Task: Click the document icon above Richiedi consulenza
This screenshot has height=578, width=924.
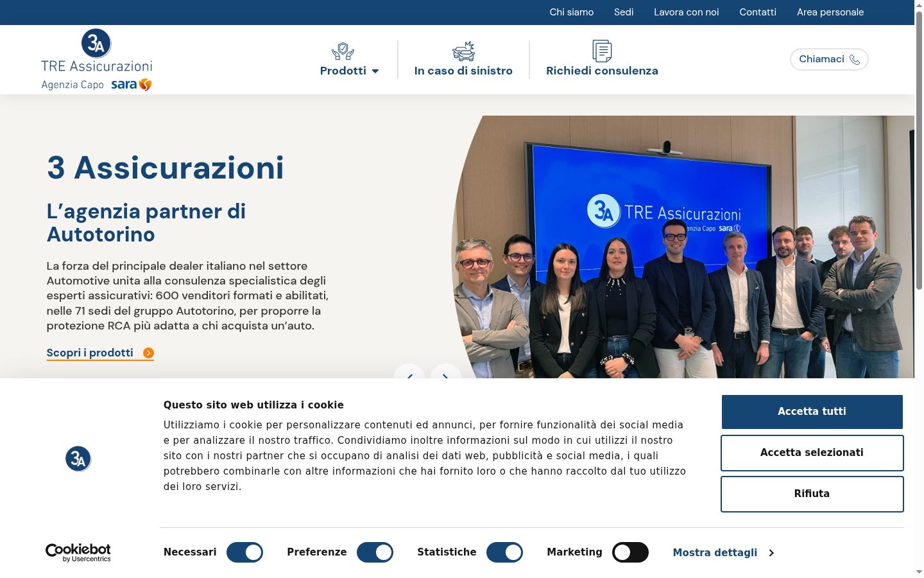Action: point(602,51)
